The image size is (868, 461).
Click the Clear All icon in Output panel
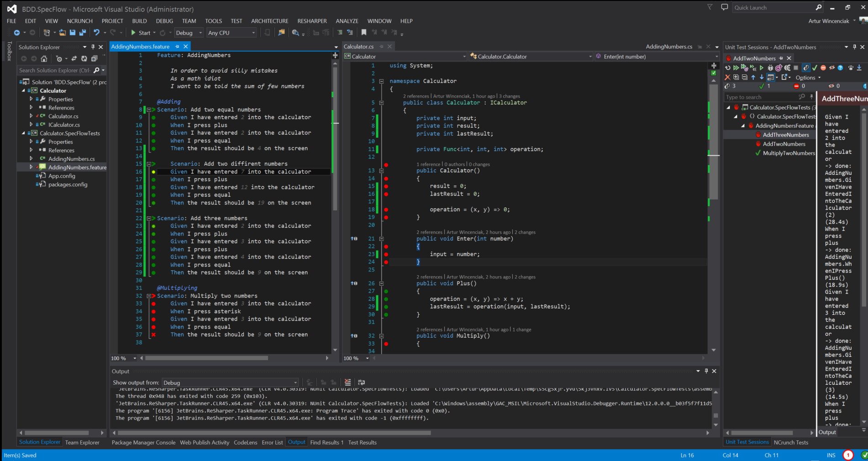coord(347,382)
